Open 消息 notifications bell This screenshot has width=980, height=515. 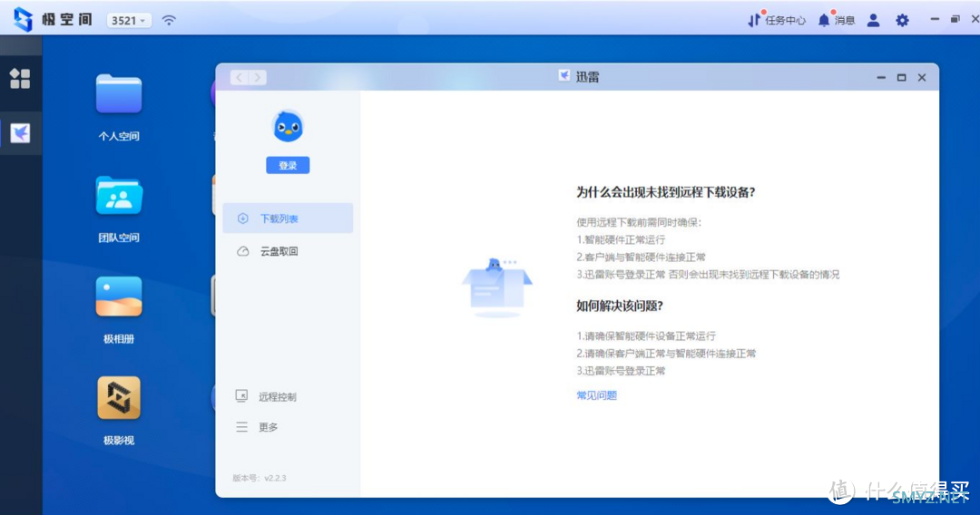[x=837, y=20]
